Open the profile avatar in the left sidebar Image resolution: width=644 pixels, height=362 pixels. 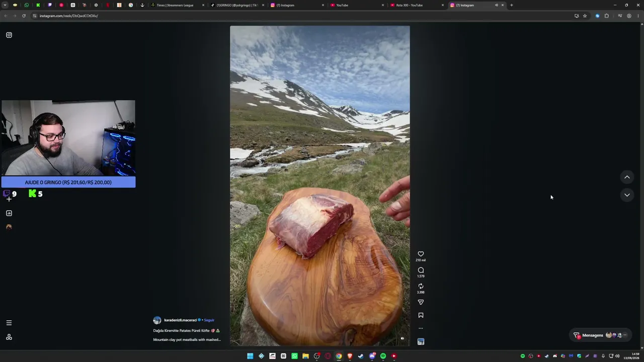coord(9,227)
